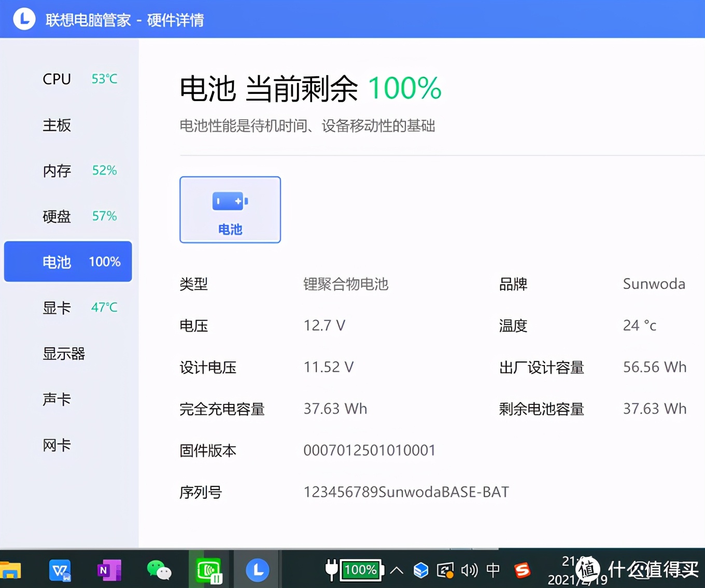Open the Sogou input icon in the tray
Screen dimensions: 705x588
click(x=522, y=569)
